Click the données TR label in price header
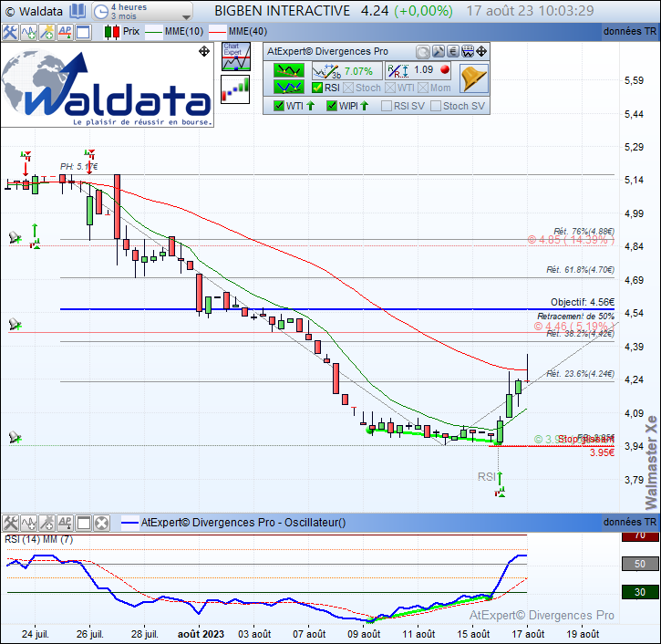The width and height of the screenshot is (661, 644). pos(630,32)
